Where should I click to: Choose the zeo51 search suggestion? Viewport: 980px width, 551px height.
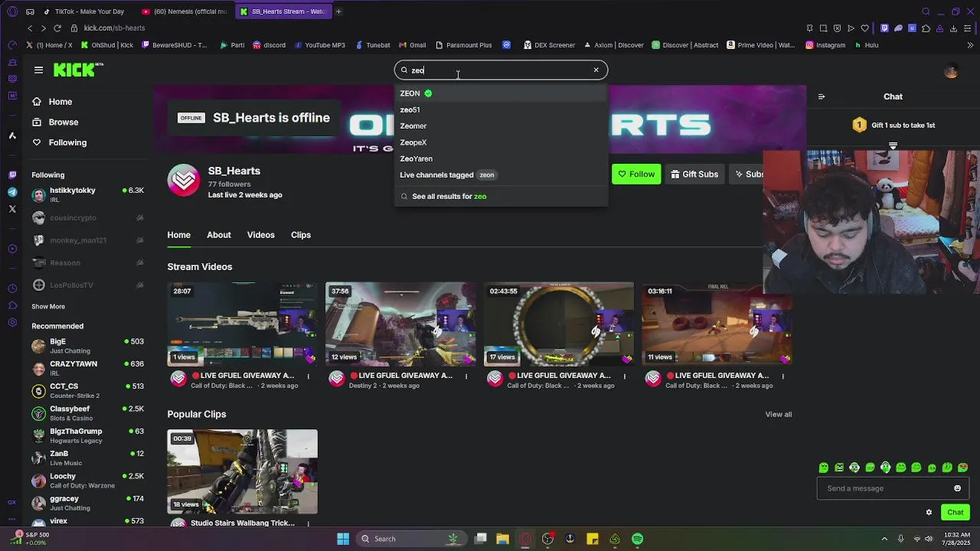click(x=501, y=109)
